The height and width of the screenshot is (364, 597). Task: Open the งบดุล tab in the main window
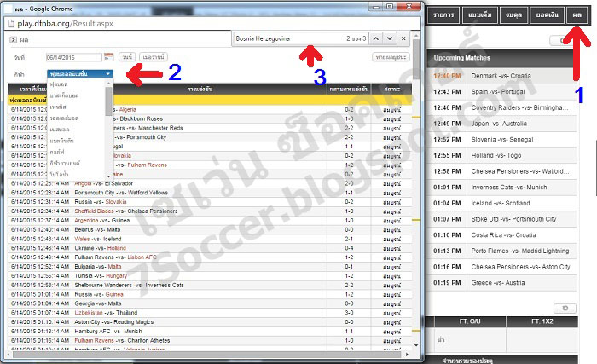(x=513, y=15)
